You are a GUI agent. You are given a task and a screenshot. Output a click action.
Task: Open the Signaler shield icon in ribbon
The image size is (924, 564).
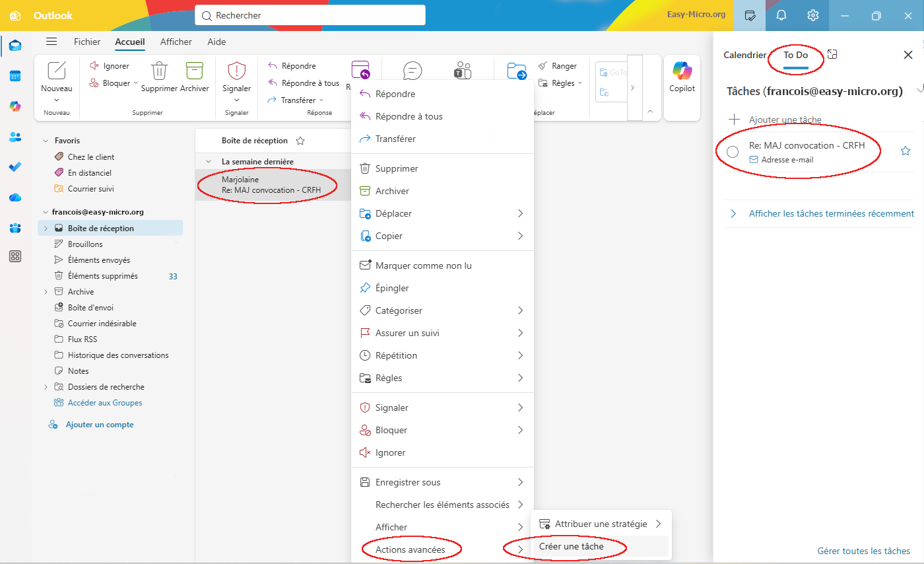[x=236, y=71]
